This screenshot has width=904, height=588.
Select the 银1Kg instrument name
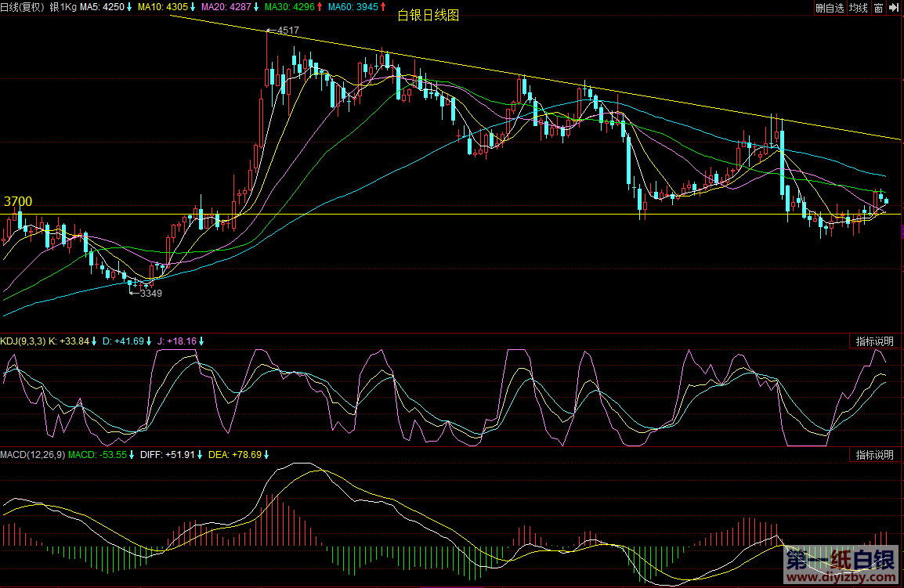tap(63, 7)
